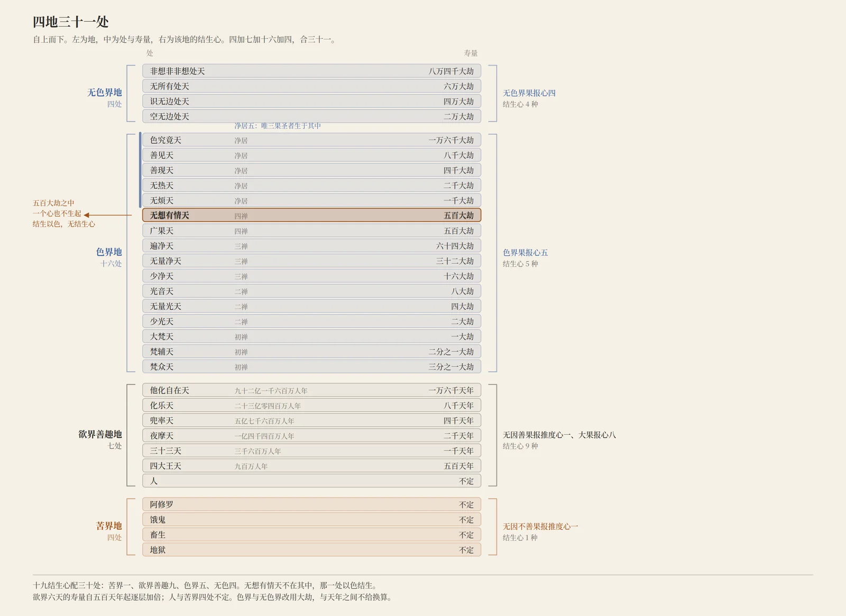Viewport: 846px width, 616px height.
Task: Click the 四地三十一处 title
Action: 71,22
